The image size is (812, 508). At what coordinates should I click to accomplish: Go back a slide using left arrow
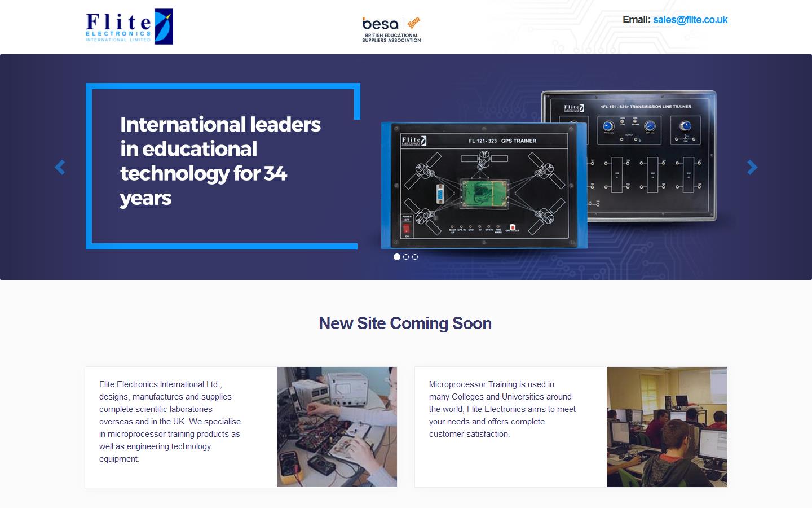(x=60, y=167)
